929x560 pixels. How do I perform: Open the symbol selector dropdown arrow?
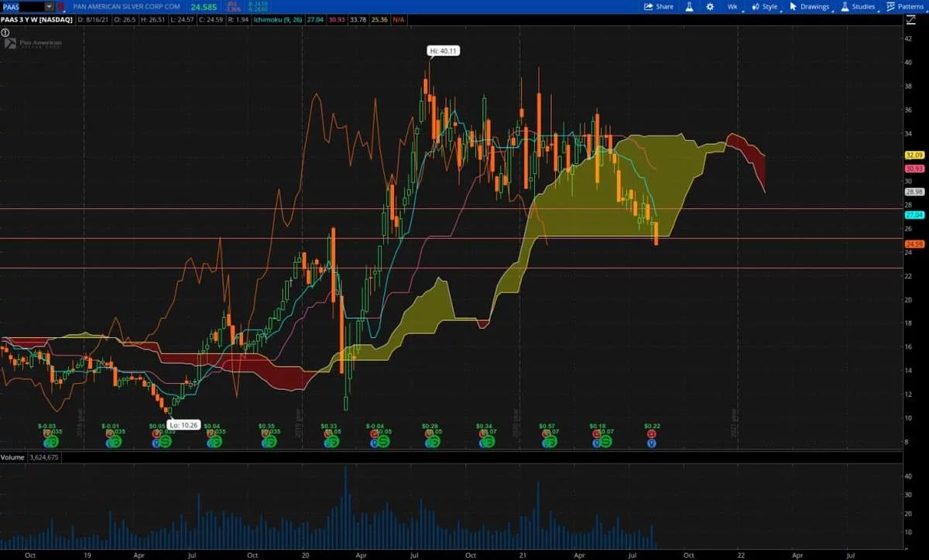(x=49, y=7)
